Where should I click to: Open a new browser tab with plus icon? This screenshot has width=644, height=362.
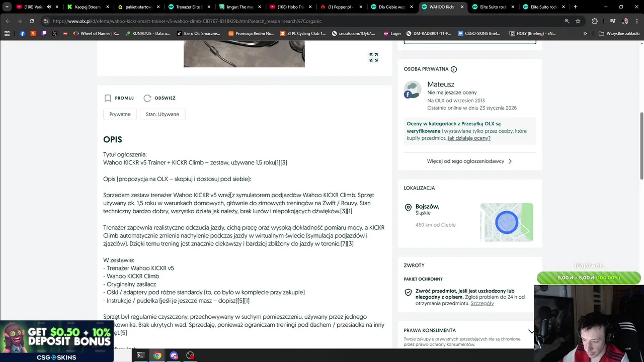tap(576, 7)
